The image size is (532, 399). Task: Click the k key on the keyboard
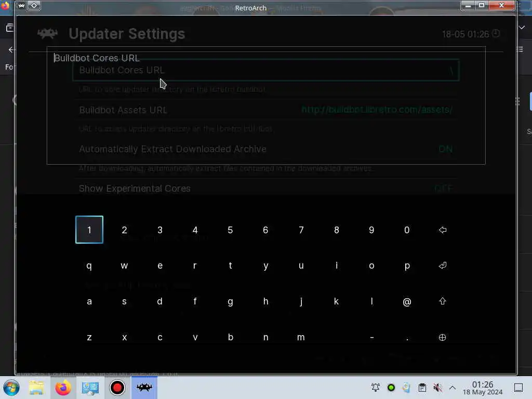[336, 301]
